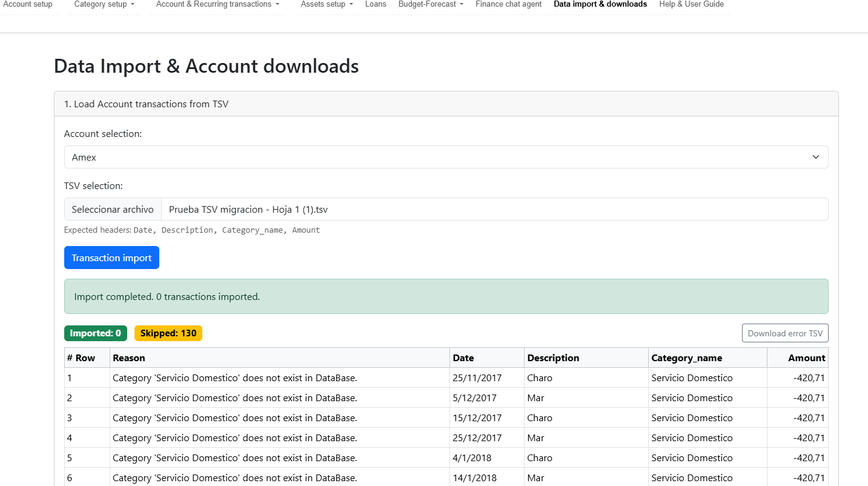
Task: Select the date cell 14/1/2018
Action: point(487,477)
